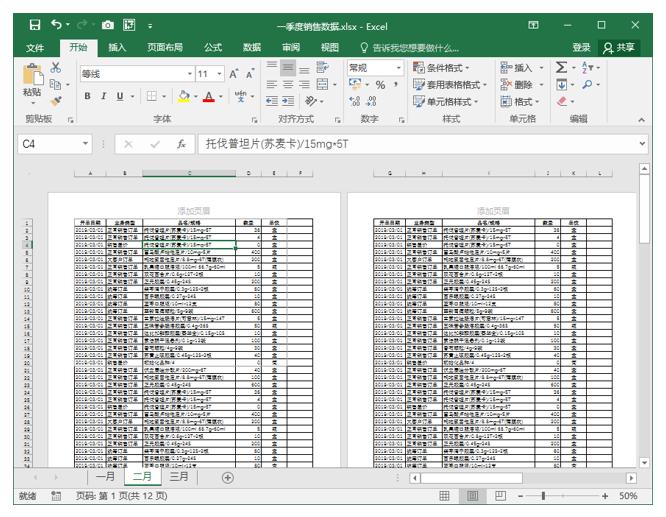Click the borders grid icon

point(152,96)
